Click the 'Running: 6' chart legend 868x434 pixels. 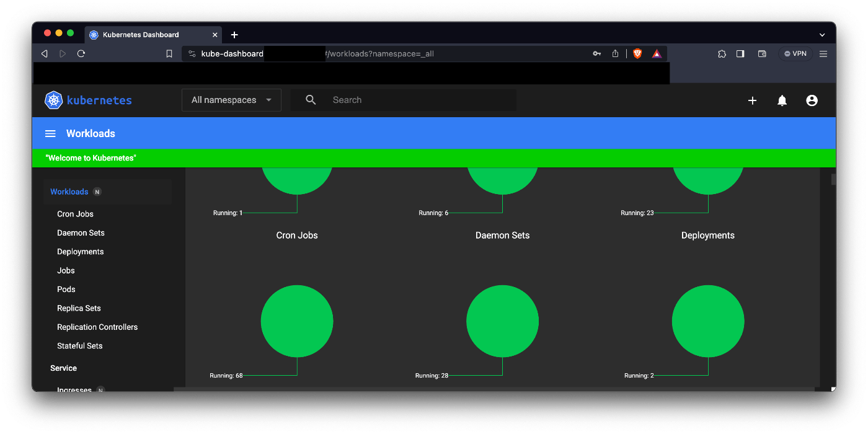433,213
